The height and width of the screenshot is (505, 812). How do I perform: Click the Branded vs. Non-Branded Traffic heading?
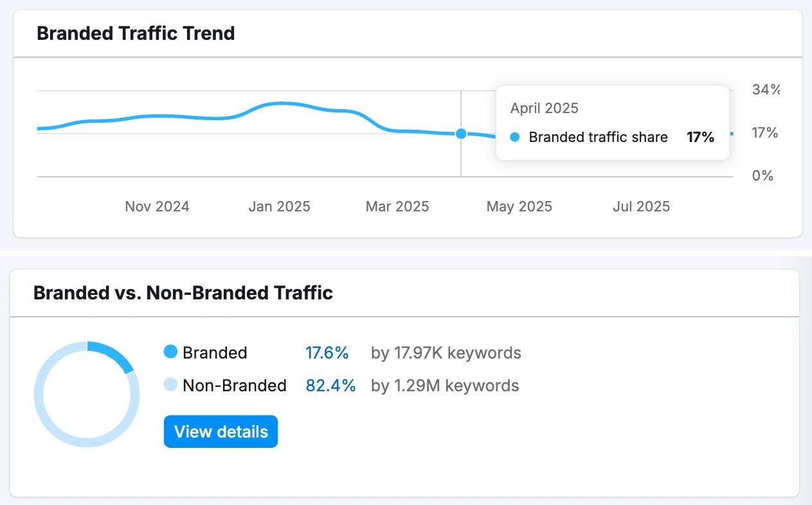coord(183,293)
